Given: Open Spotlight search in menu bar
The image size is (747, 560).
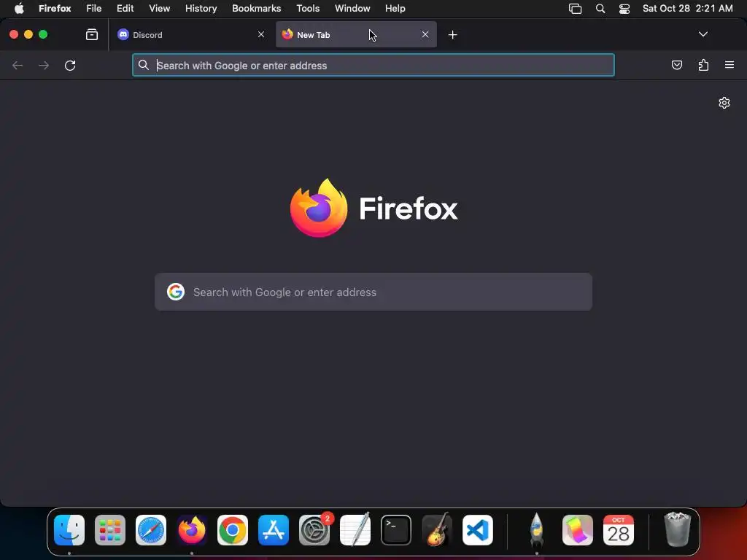Looking at the screenshot, I should tap(600, 9).
